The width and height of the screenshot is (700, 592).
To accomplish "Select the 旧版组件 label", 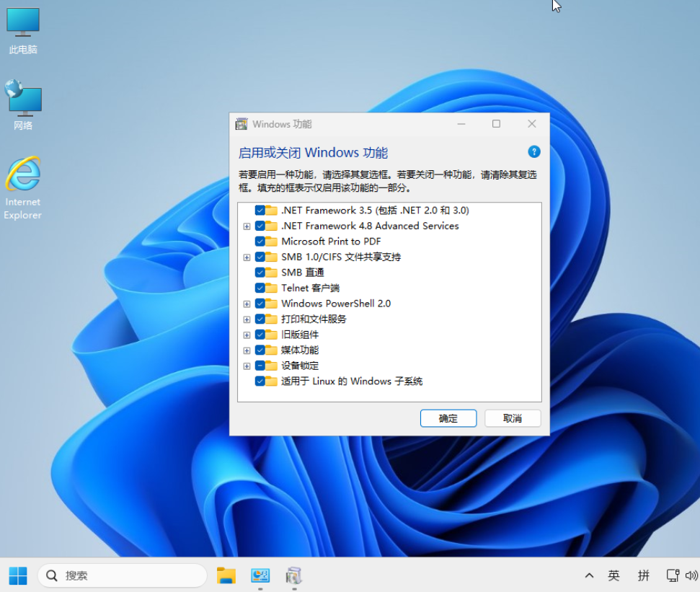I will (x=300, y=335).
